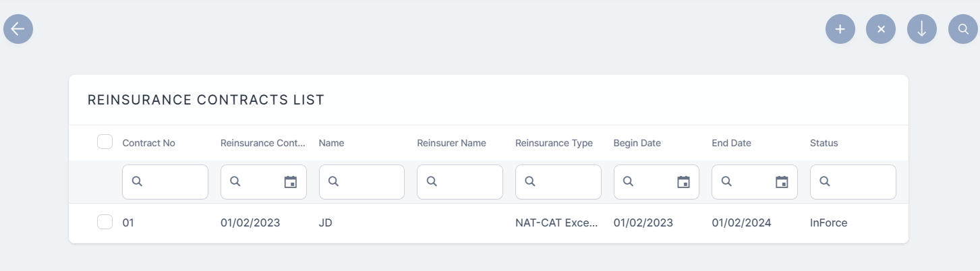The width and height of the screenshot is (980, 271).
Task: Open calendar picker in Begin Date filter
Action: click(x=683, y=182)
